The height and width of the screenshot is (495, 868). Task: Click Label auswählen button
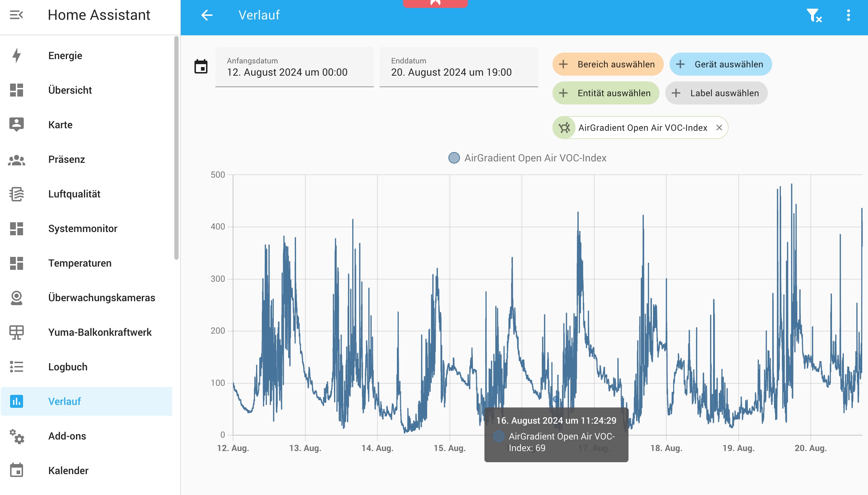pyautogui.click(x=716, y=93)
